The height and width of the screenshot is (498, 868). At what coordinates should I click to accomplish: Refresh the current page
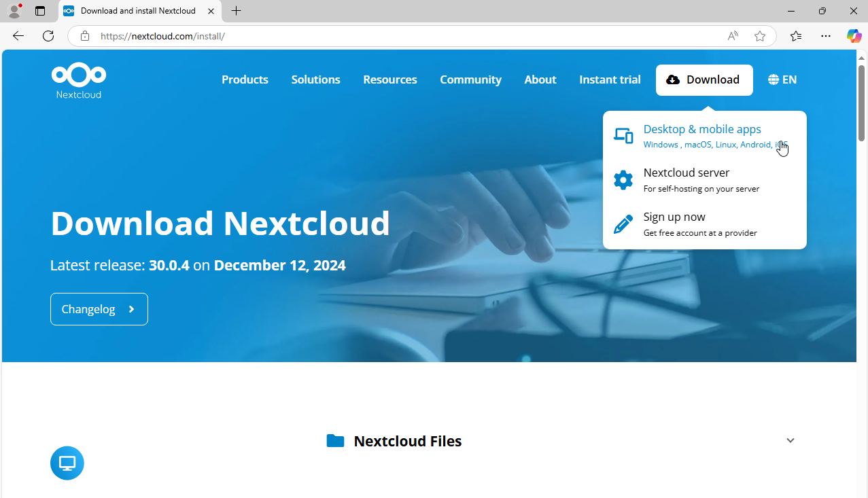[x=48, y=36]
